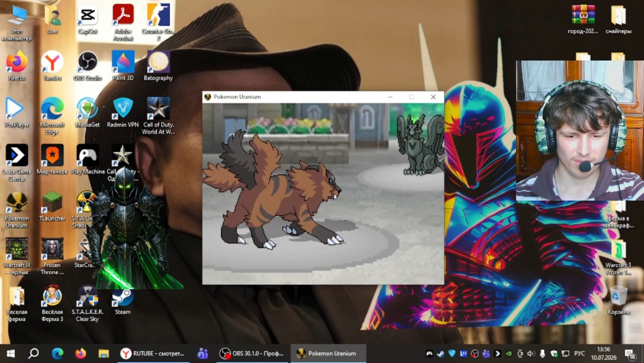Switch to OBS 30.1.0 taskbar window
Image resolution: width=644 pixels, height=363 pixels.
pos(252,354)
